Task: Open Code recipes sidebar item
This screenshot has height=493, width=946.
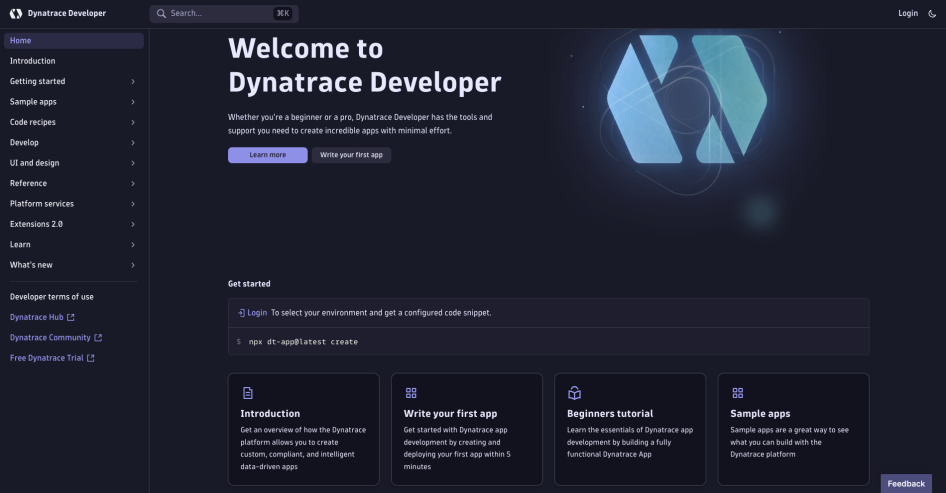Action: coord(33,122)
